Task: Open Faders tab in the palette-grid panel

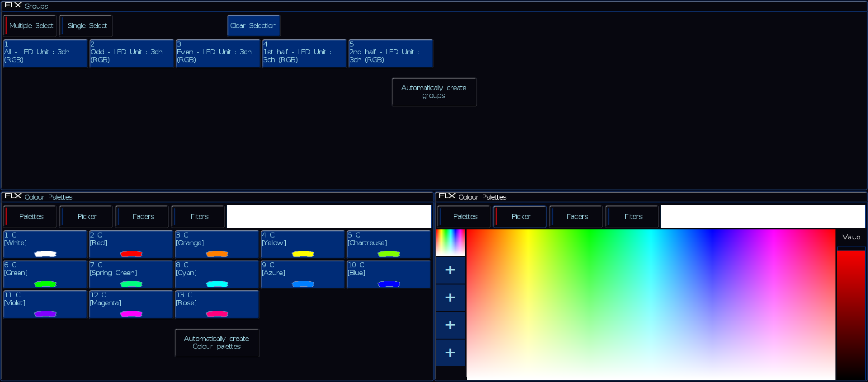Action: (x=142, y=217)
